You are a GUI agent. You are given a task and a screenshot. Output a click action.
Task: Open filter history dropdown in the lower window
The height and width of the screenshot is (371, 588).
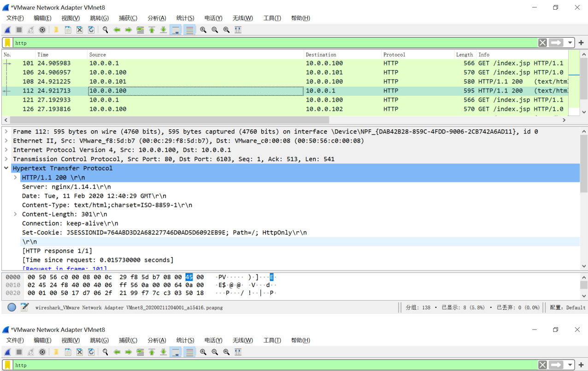pos(570,365)
